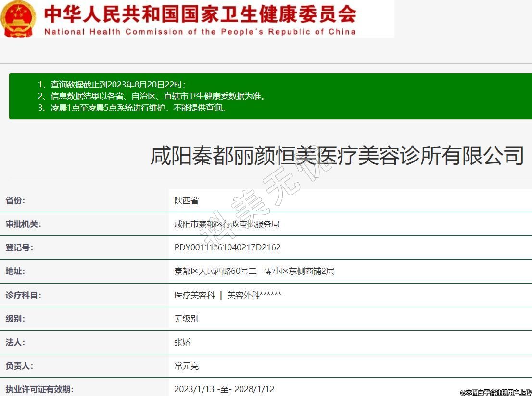Click the address value 秦都区人民西路60号

(x=254, y=271)
